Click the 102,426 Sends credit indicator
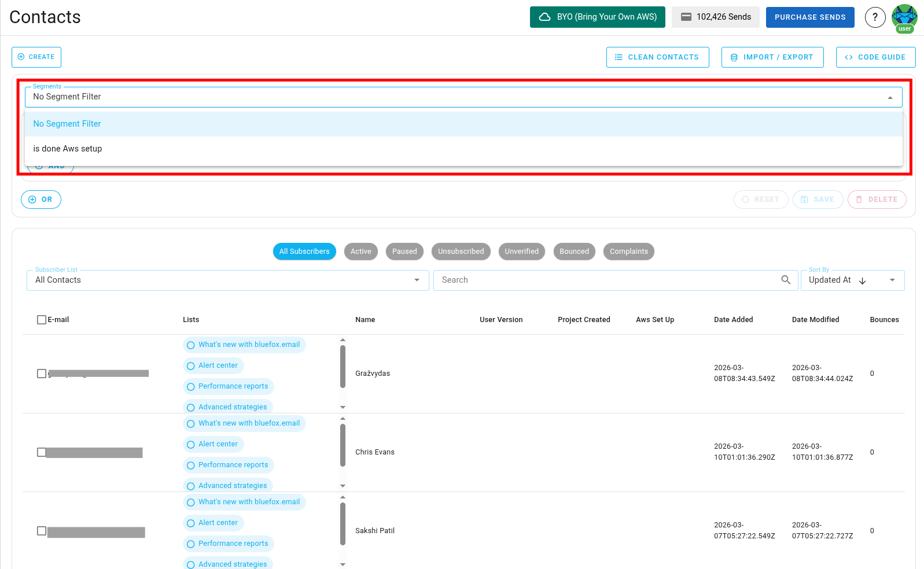 (716, 17)
